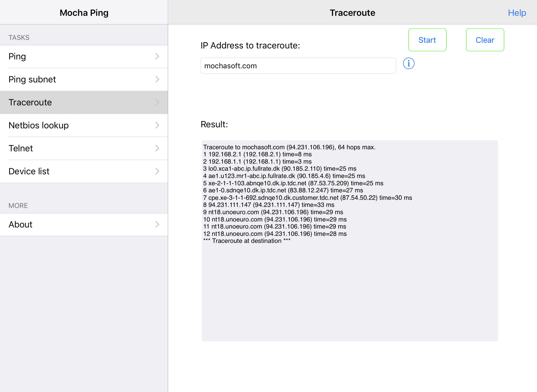
Task: Open the About page
Action: (84, 225)
